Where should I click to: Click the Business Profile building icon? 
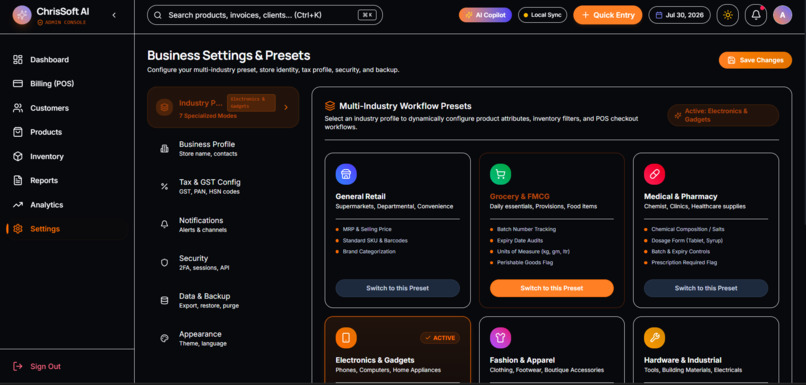click(164, 149)
